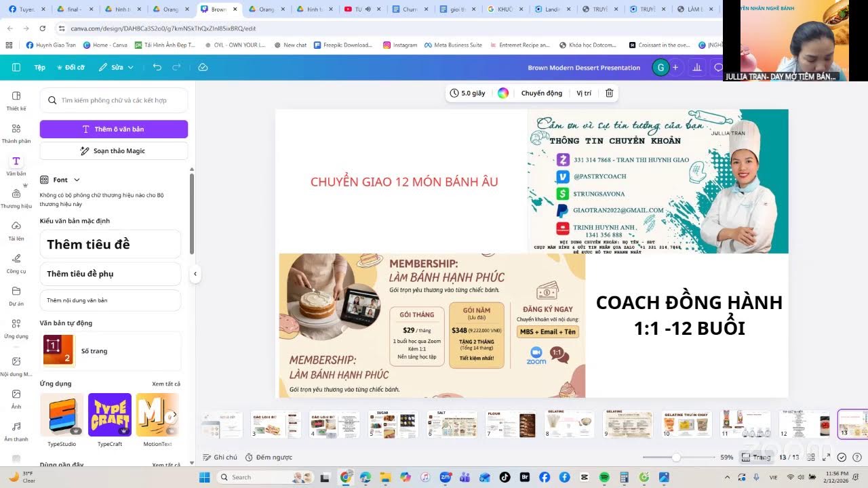
Task: Click Xem tất cả beside Ứng dụng
Action: point(166,384)
